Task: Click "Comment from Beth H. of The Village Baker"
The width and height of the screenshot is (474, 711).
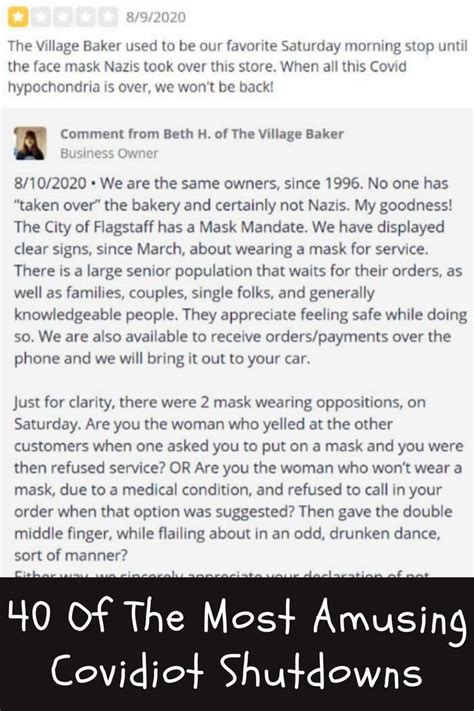Action: pyautogui.click(x=202, y=134)
